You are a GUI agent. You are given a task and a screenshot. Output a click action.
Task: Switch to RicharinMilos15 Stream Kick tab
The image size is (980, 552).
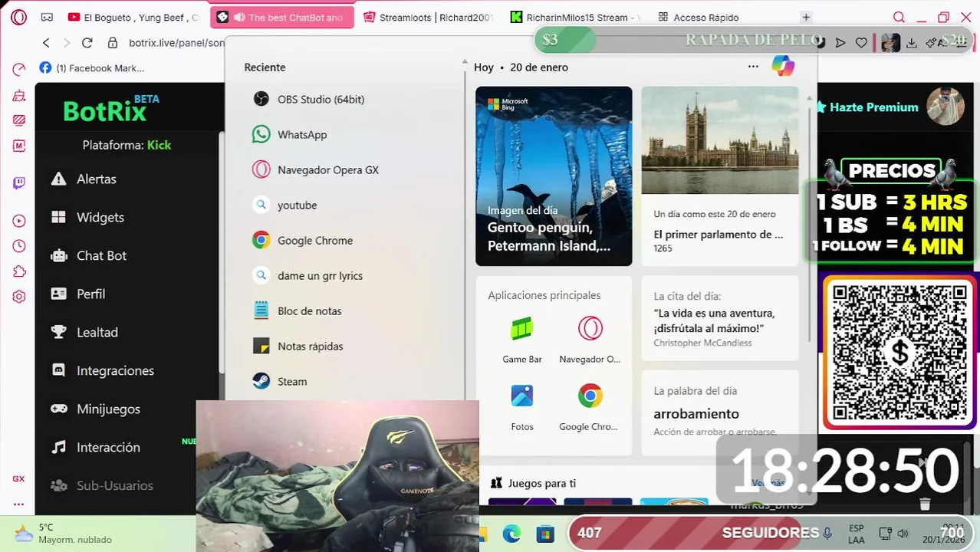tap(575, 17)
